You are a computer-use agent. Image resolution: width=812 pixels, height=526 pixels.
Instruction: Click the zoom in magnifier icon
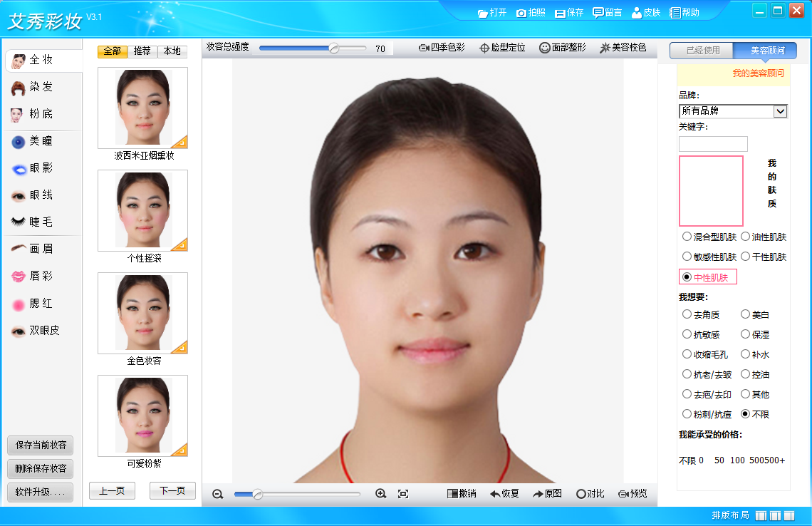[380, 494]
